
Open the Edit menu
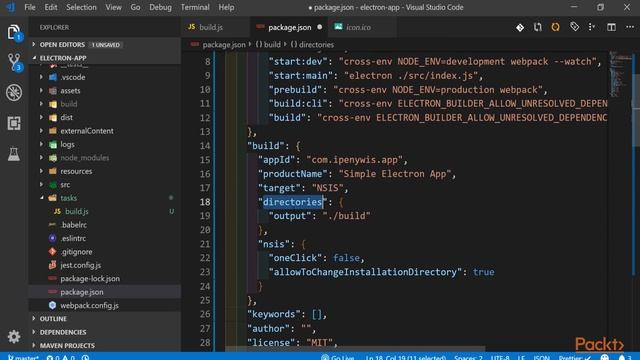tap(51, 7)
